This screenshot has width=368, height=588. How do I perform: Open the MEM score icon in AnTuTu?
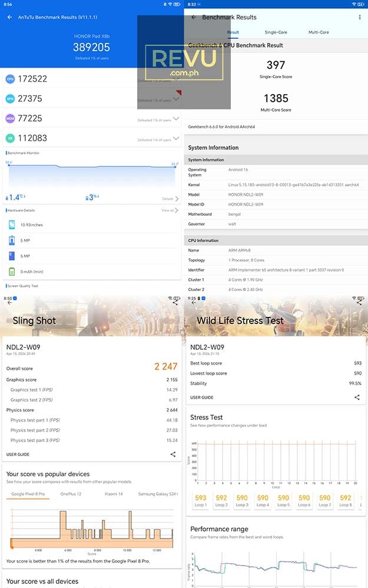click(9, 118)
